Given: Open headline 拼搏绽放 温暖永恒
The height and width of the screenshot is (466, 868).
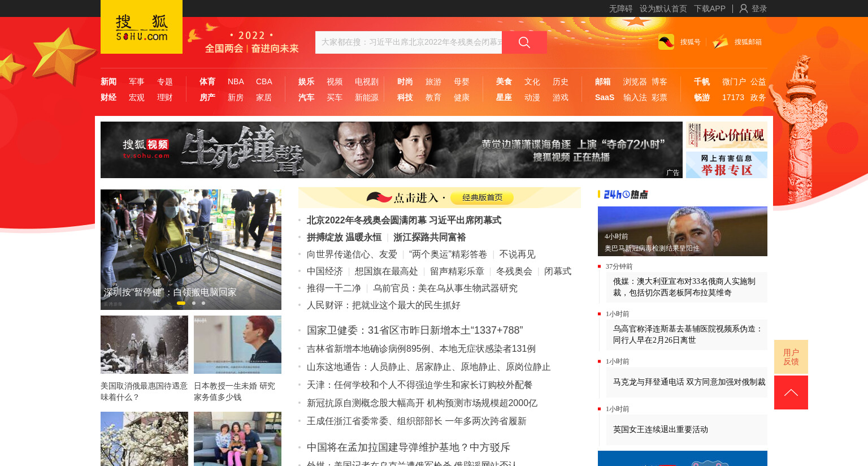Looking at the screenshot, I should tap(344, 237).
